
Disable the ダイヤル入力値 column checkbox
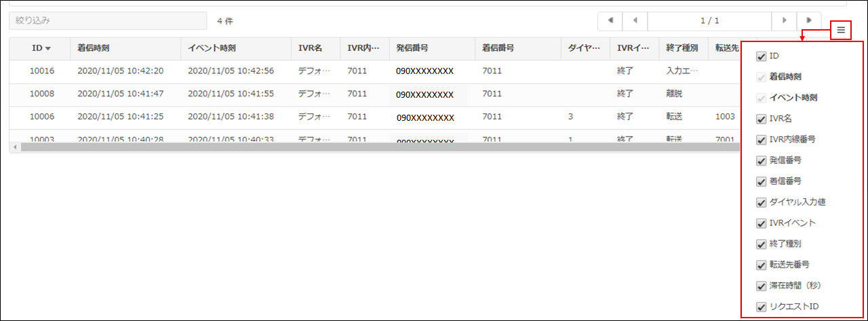(x=761, y=202)
